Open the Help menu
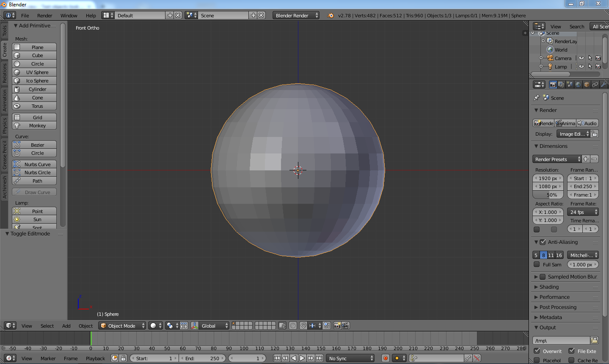609x364 pixels. 91,16
